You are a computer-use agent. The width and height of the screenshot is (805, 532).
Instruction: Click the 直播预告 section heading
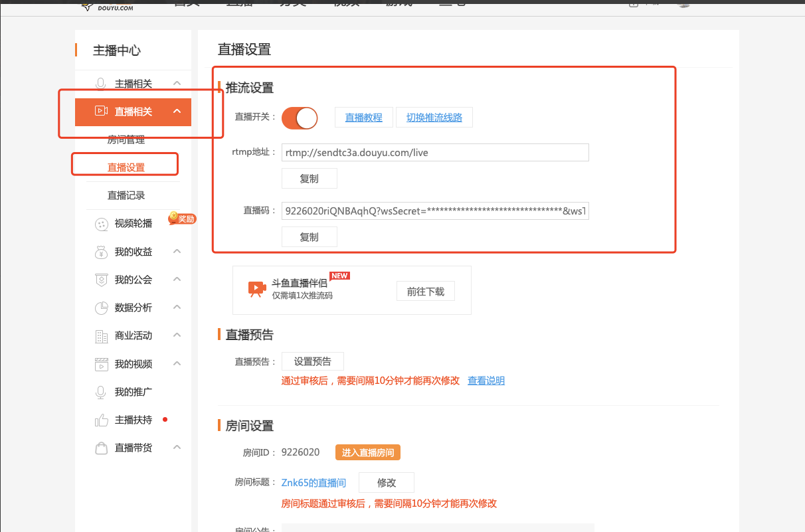coord(250,334)
